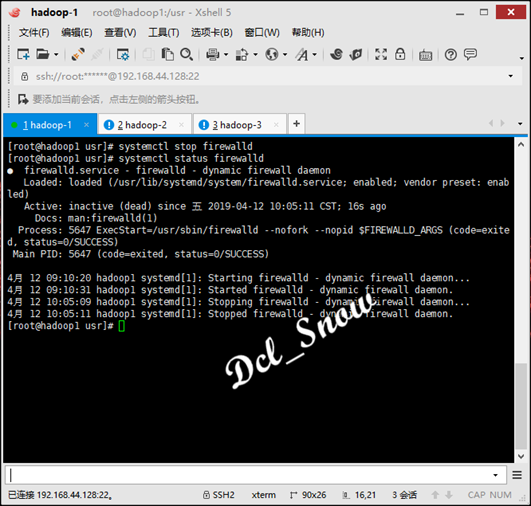Click the globe encoding icon

tap(272, 54)
